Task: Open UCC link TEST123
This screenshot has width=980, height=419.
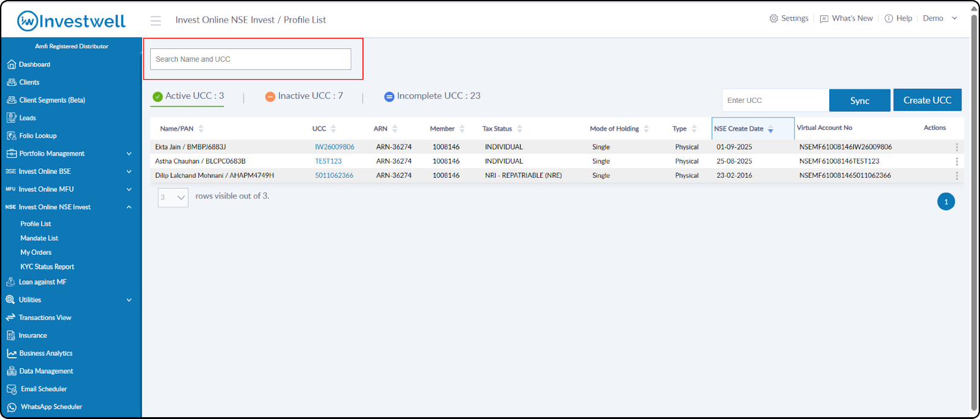Action: 328,161
